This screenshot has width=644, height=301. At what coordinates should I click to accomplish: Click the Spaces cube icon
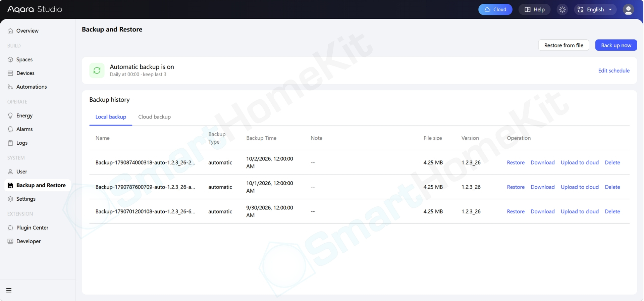(10, 60)
